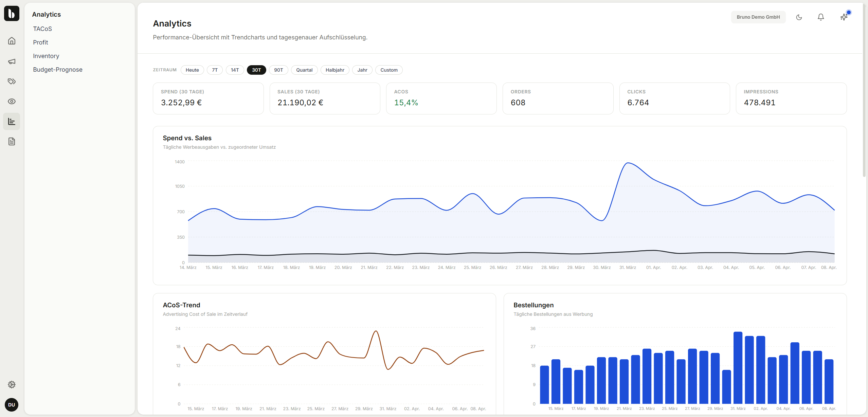Open the AI assistant sparkle icon
The image size is (868, 417).
tap(844, 17)
